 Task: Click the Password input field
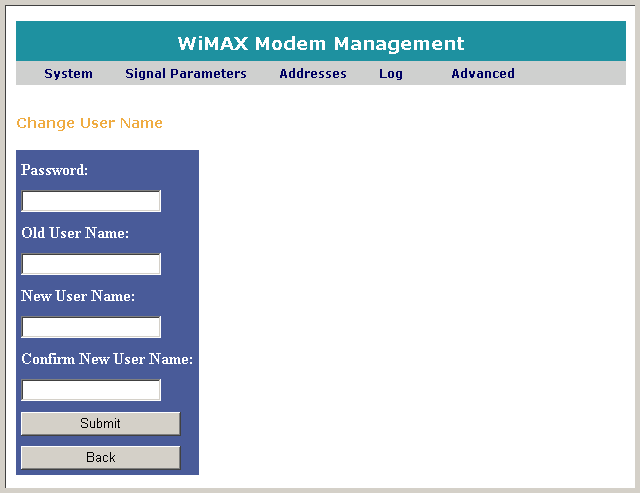(91, 201)
